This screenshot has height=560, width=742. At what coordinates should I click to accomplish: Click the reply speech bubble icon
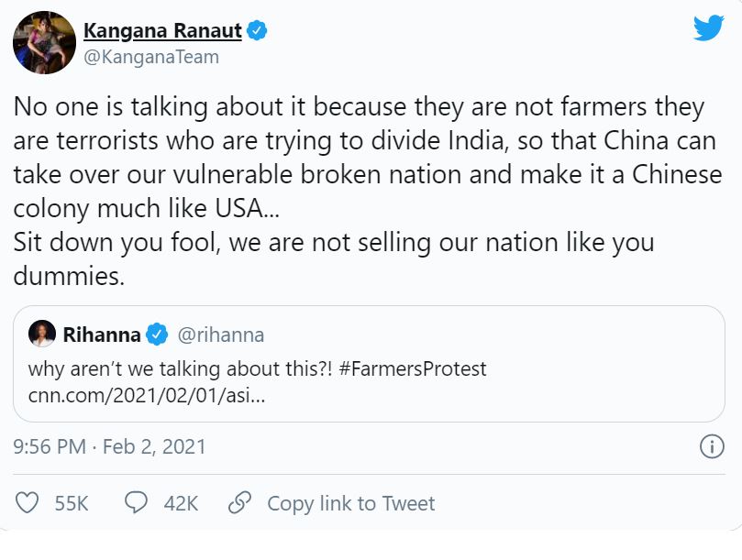point(136,503)
